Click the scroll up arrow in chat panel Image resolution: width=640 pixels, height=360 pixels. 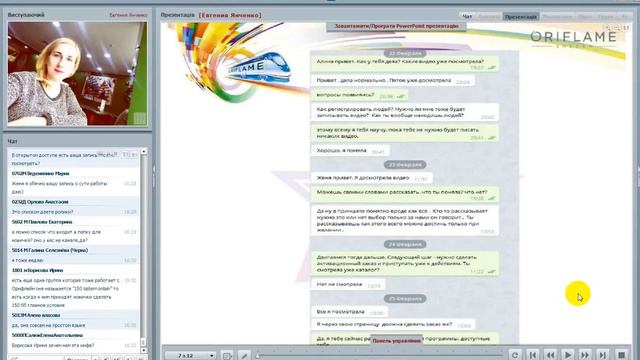tap(144, 151)
